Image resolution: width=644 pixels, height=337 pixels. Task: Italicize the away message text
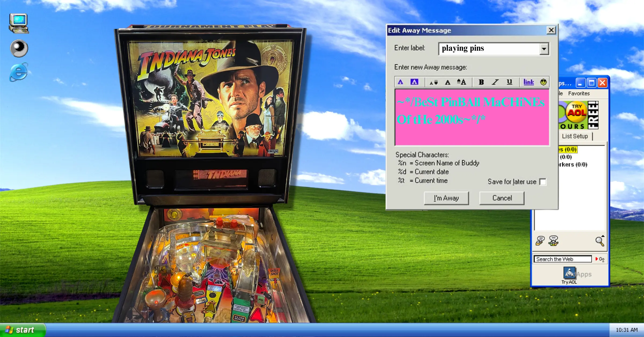point(495,82)
